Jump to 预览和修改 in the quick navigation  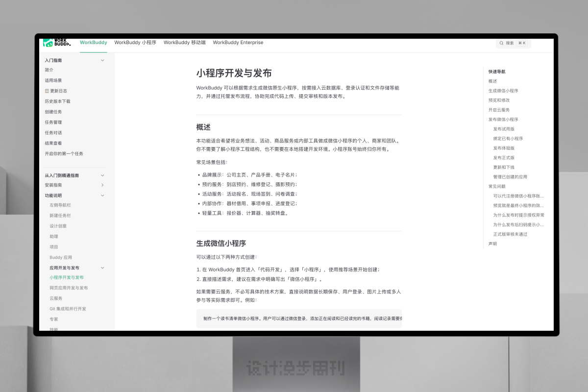(499, 100)
